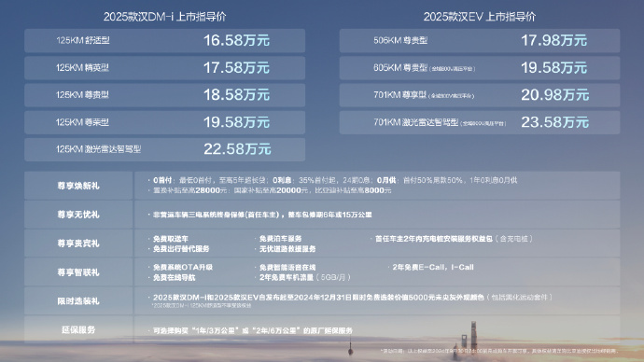
Task: Click the 尊享智联礼 label cell
Action: pos(78,271)
